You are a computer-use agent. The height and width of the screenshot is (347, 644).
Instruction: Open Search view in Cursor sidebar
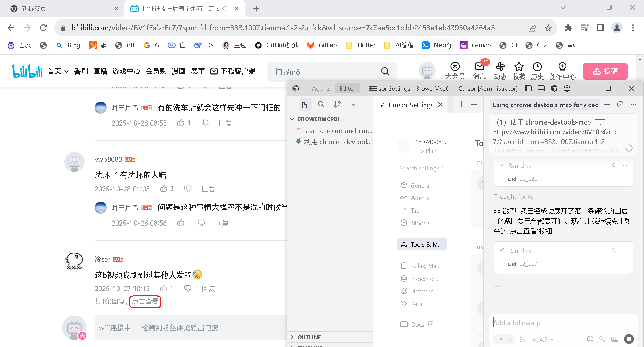(321, 105)
